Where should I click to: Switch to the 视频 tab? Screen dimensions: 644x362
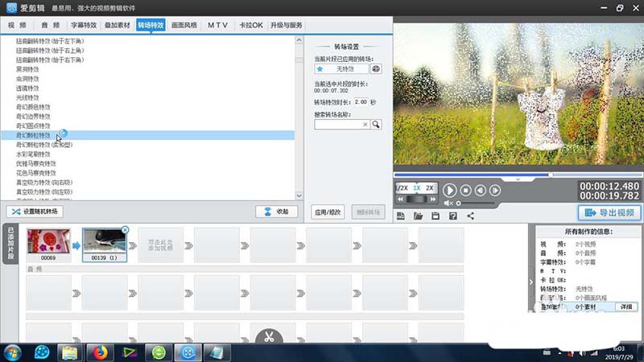coord(17,25)
